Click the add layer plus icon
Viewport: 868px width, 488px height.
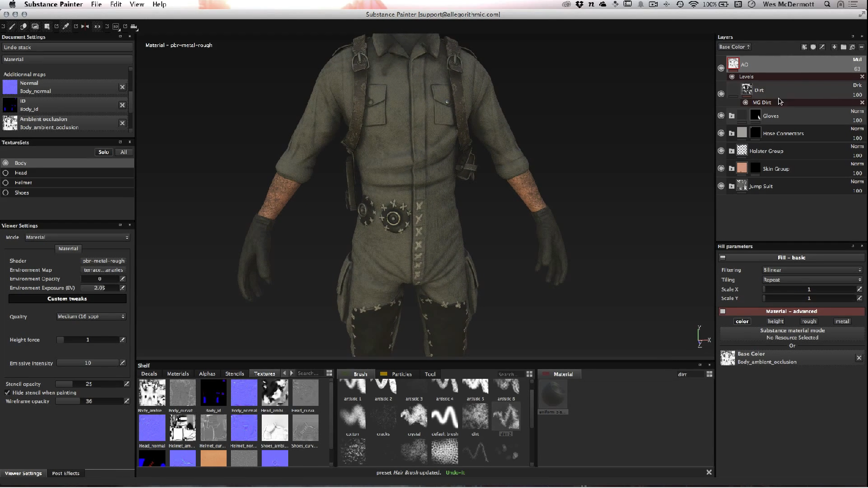(834, 47)
